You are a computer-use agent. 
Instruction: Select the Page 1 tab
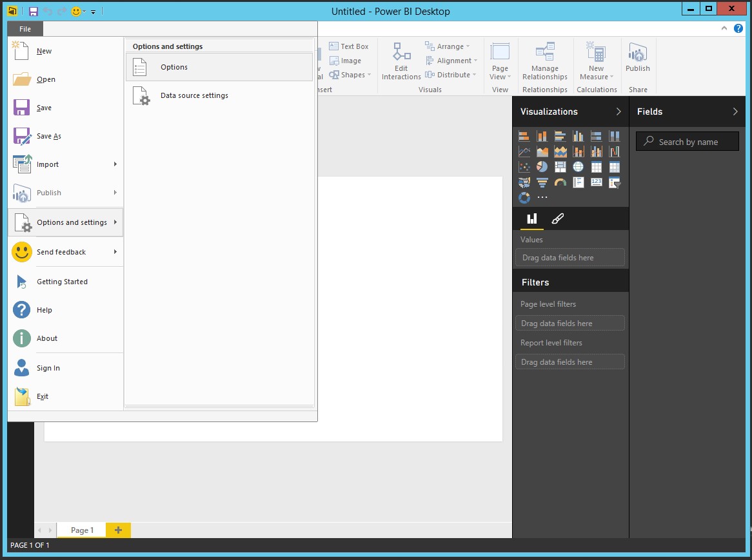click(81, 530)
